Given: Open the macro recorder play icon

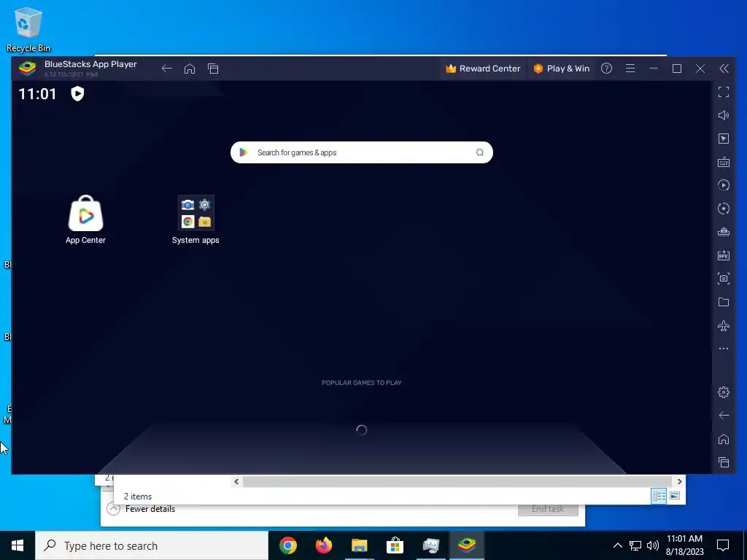Looking at the screenshot, I should click(724, 185).
